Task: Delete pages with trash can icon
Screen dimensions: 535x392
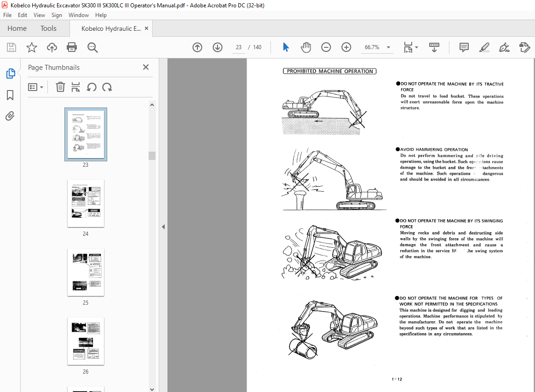Action: (x=60, y=87)
